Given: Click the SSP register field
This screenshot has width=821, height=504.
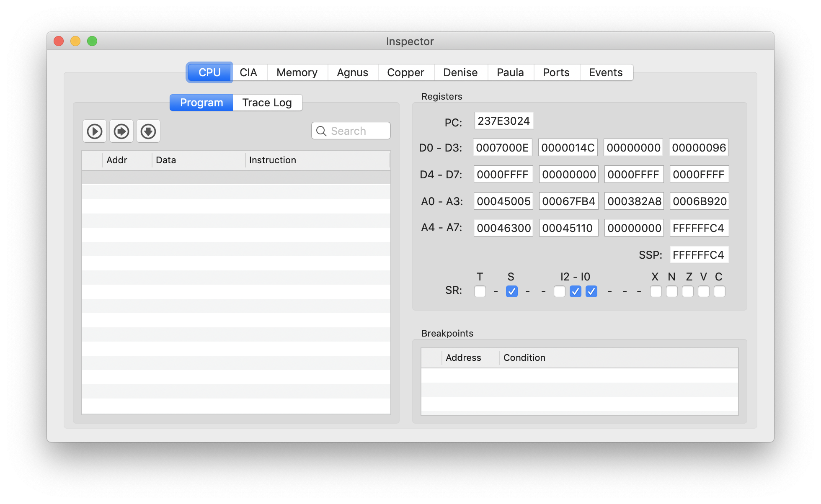Looking at the screenshot, I should [x=700, y=255].
